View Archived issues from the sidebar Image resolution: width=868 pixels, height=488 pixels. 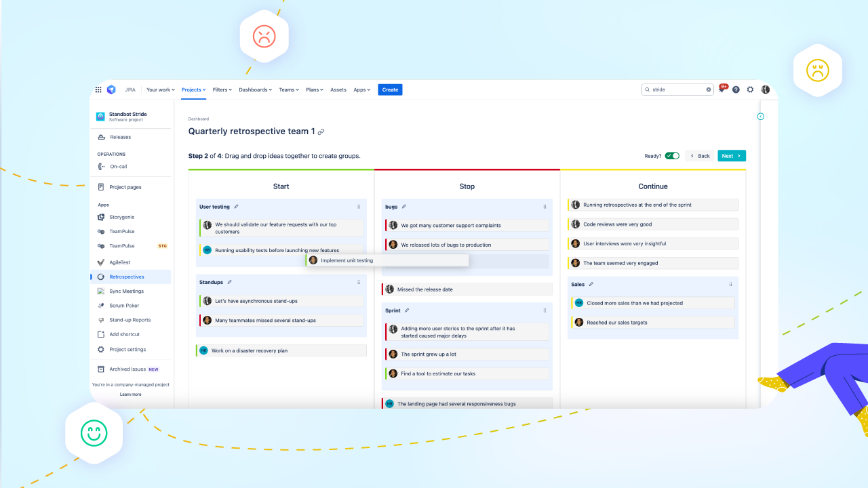(x=128, y=369)
